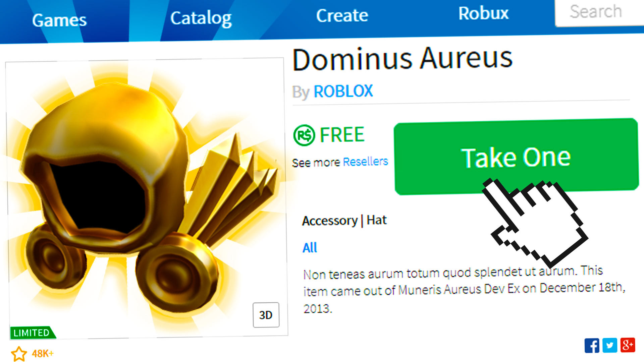Click the Robux currency icon beside FREE
644x362 pixels.
pyautogui.click(x=304, y=135)
